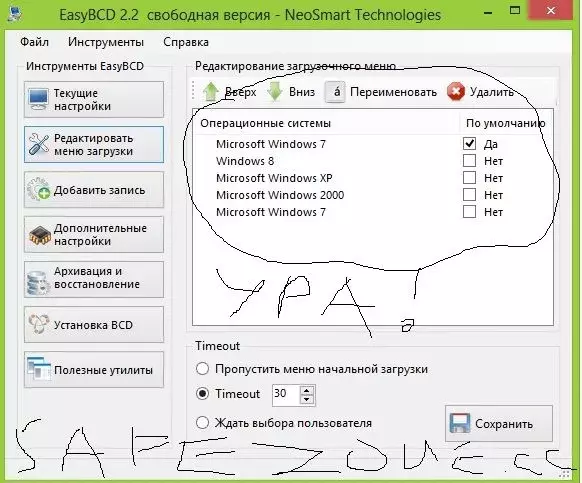Click the Дополнительные настройки button label

click(x=100, y=235)
